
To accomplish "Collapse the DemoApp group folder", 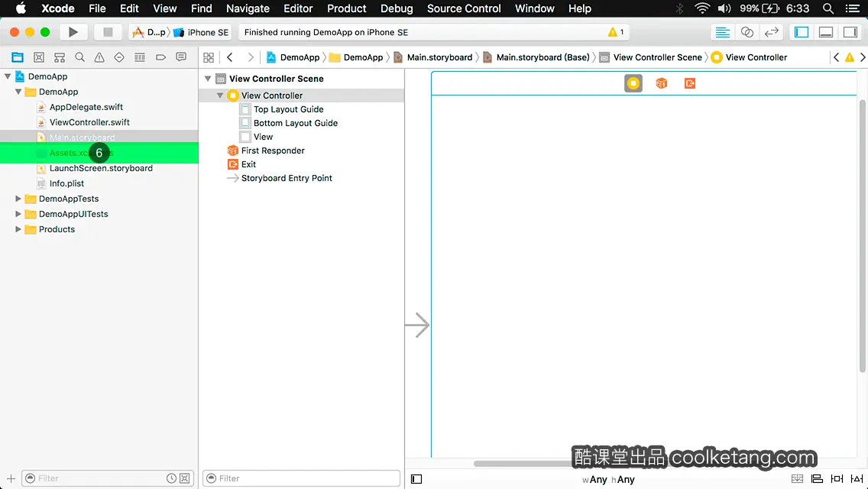I will coord(18,92).
